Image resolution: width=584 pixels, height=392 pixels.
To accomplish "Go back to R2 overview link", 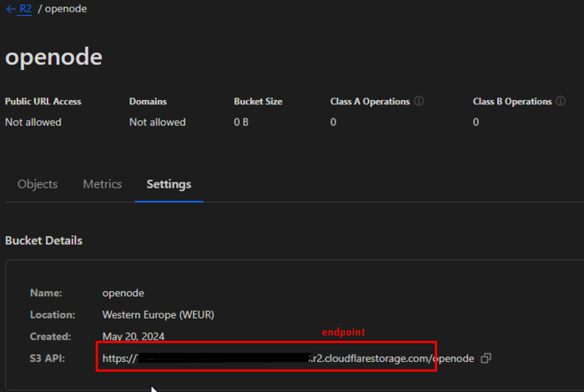I will (20, 8).
